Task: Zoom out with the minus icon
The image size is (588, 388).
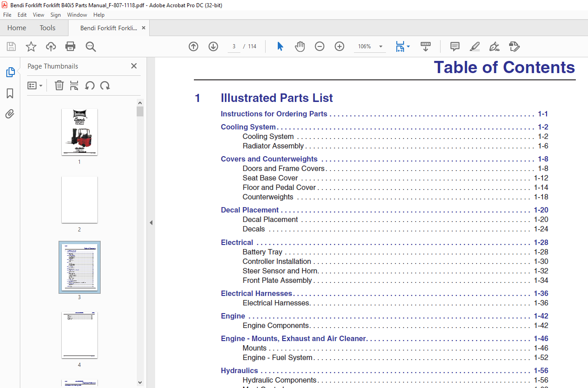Action: 320,46
